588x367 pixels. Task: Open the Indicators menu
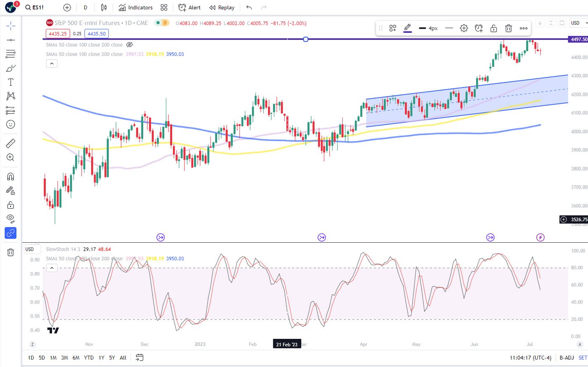click(136, 8)
